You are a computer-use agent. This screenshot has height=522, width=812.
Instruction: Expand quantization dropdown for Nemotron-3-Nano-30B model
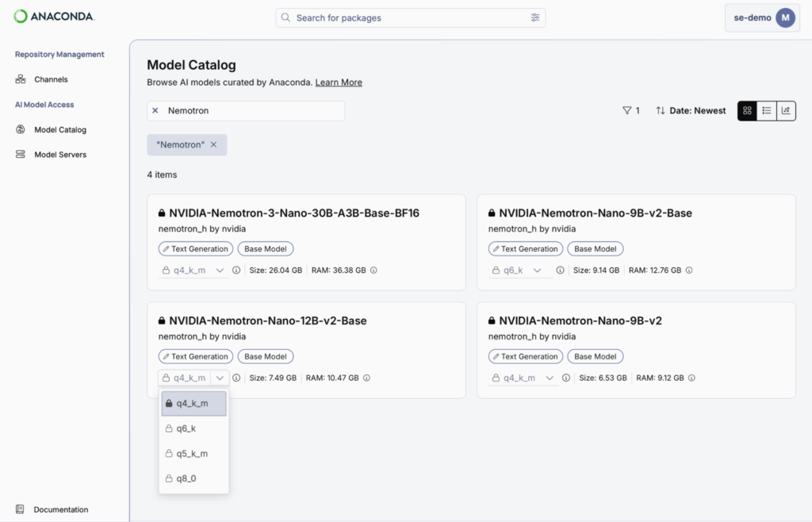point(220,271)
